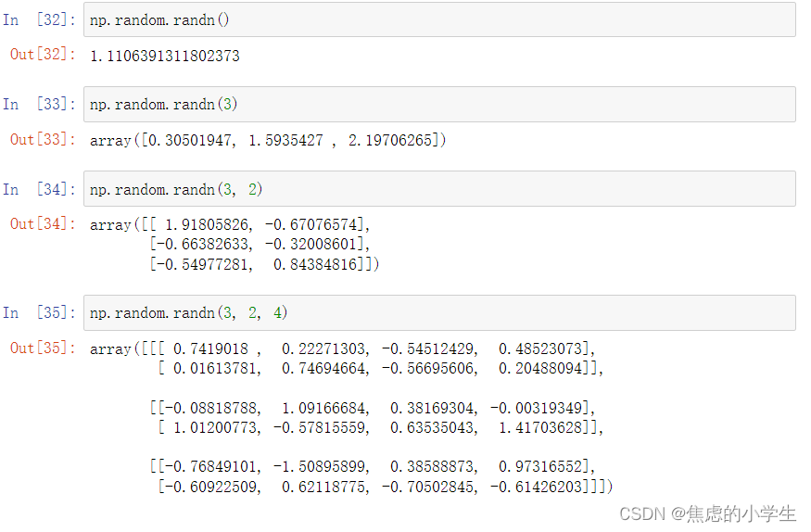The image size is (811, 532).
Task: Click the CSDN author watermark text
Action: coord(707,513)
